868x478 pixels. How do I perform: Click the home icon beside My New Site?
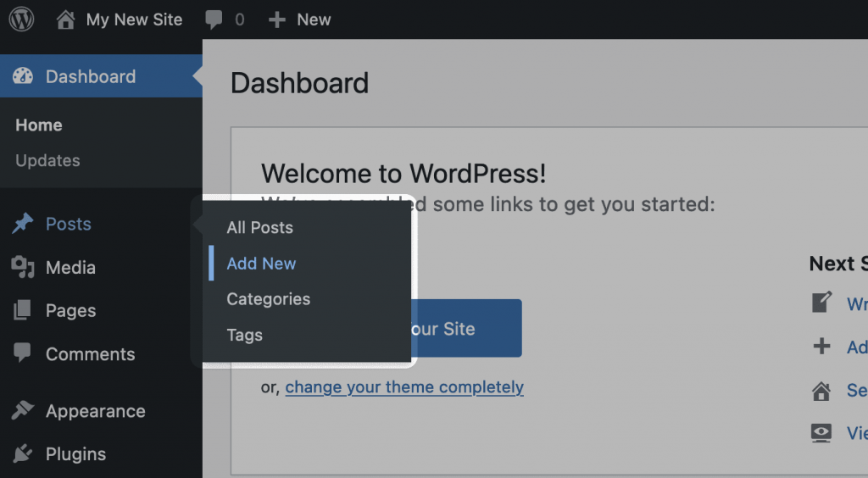65,19
